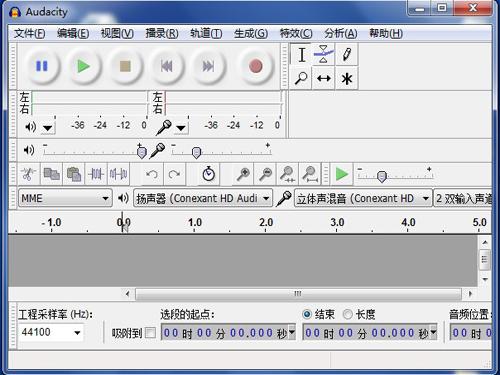The width and height of the screenshot is (500, 375).
Task: Open the 帮助(H) menu
Action: [x=386, y=33]
